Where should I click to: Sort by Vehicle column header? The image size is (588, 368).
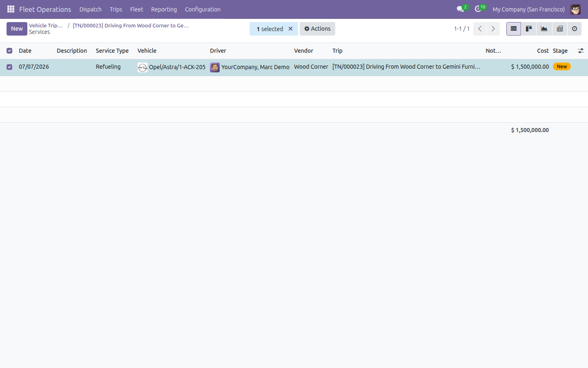(x=147, y=51)
